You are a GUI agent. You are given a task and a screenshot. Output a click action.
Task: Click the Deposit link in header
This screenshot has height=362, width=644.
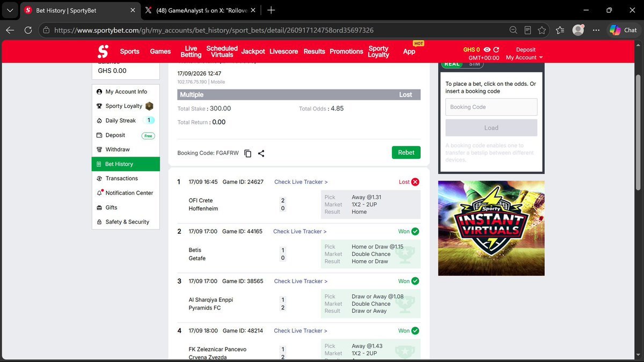(526, 49)
